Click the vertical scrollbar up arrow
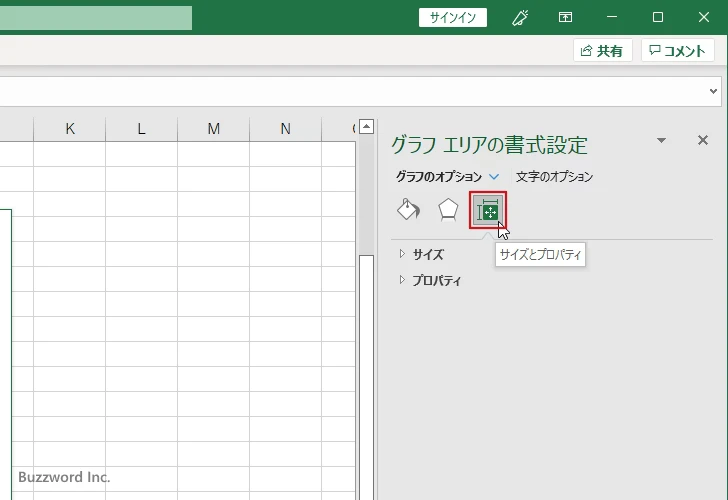 366,126
